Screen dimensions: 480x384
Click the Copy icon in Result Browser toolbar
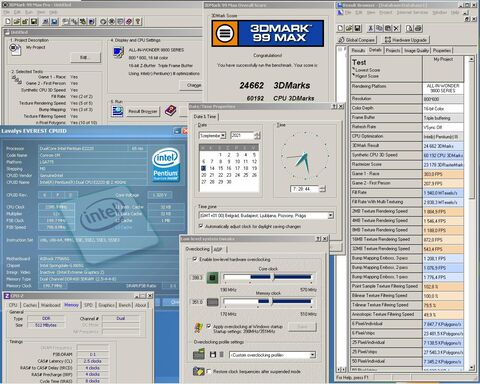379,28
